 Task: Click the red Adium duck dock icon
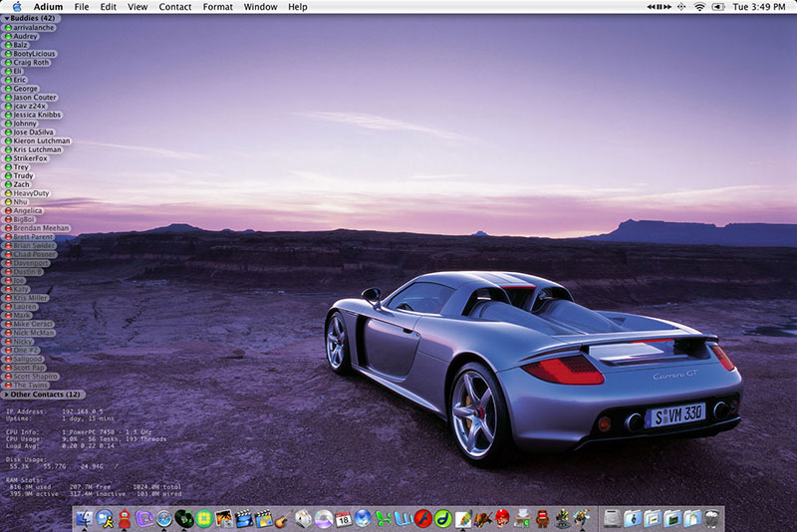click(125, 519)
